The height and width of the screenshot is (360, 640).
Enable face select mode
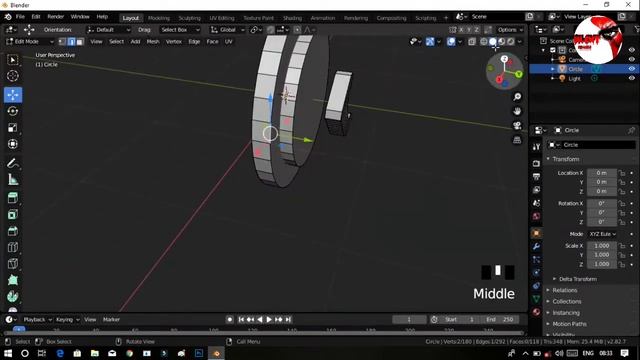click(x=80, y=42)
